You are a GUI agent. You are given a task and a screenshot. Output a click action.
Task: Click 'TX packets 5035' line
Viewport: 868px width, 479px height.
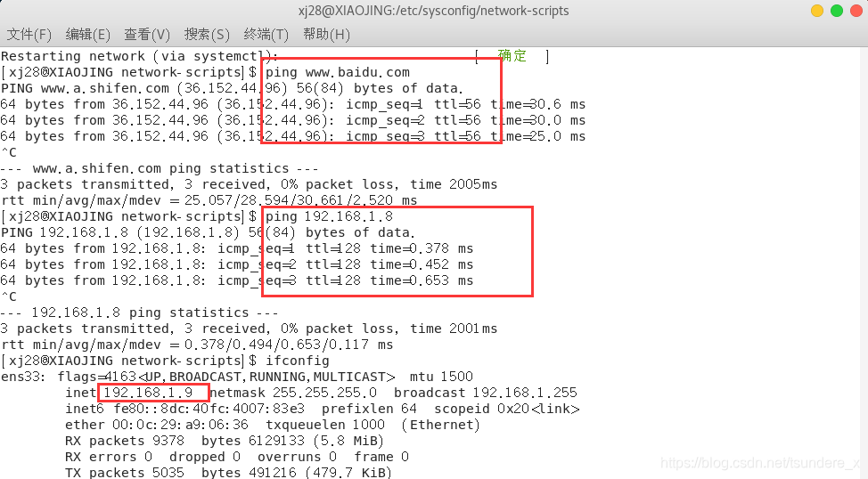[229, 473]
